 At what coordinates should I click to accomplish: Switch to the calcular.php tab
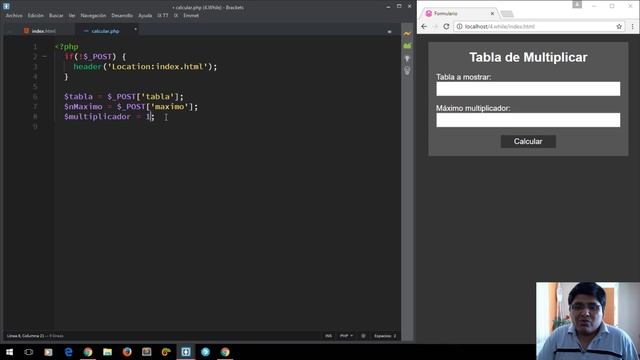(105, 31)
